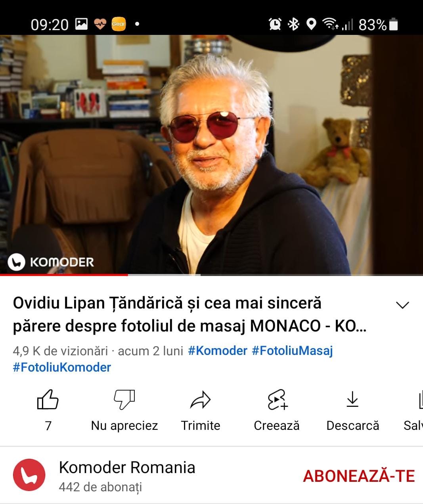
Task: Tap the video title text
Action: tap(189, 314)
